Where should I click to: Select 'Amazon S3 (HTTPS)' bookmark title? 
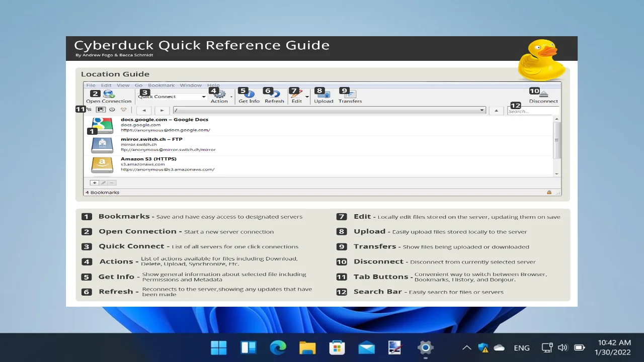pos(148,159)
